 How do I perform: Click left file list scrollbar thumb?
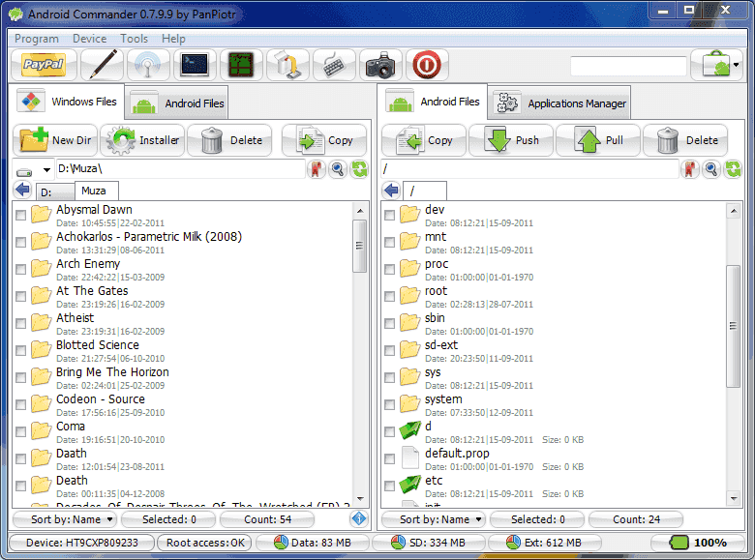(x=359, y=246)
